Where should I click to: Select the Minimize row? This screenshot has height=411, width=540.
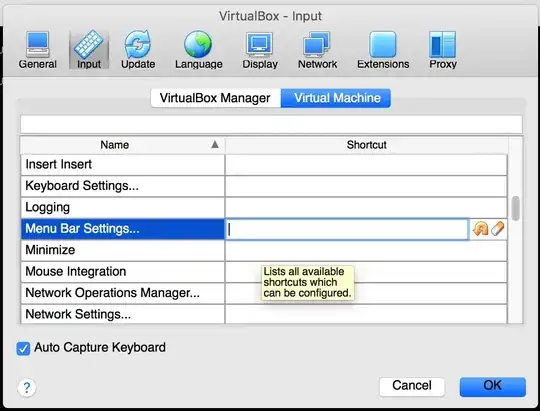pyautogui.click(x=123, y=250)
